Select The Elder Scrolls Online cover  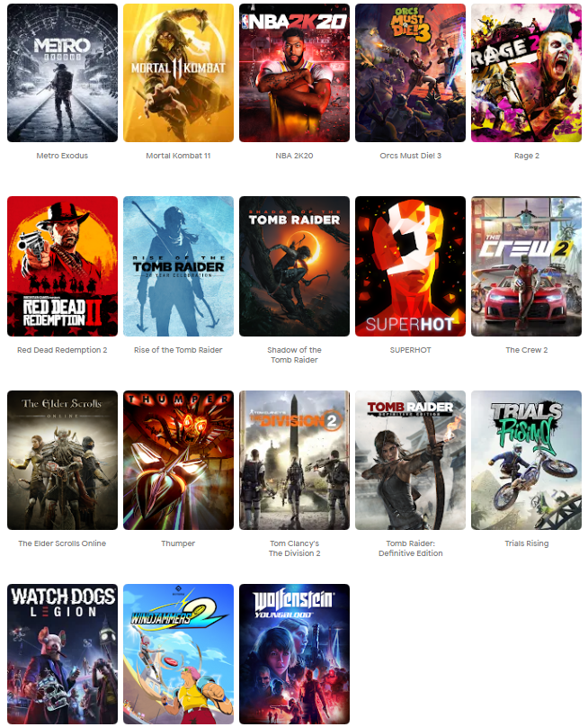62,460
